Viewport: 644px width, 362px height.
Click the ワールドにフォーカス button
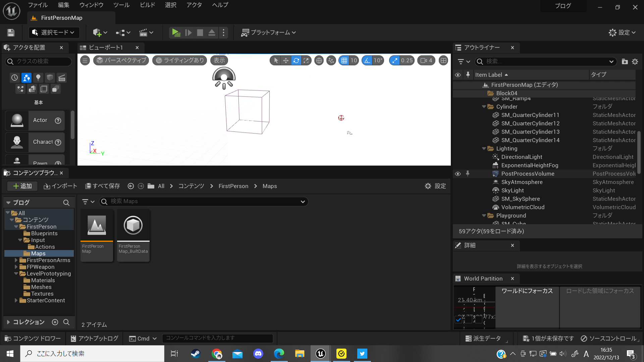[527, 291]
